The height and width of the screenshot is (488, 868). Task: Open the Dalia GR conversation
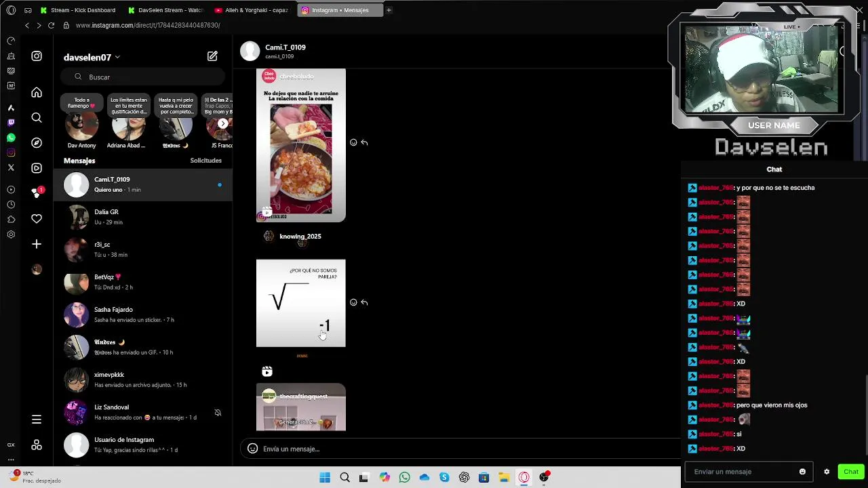point(143,217)
